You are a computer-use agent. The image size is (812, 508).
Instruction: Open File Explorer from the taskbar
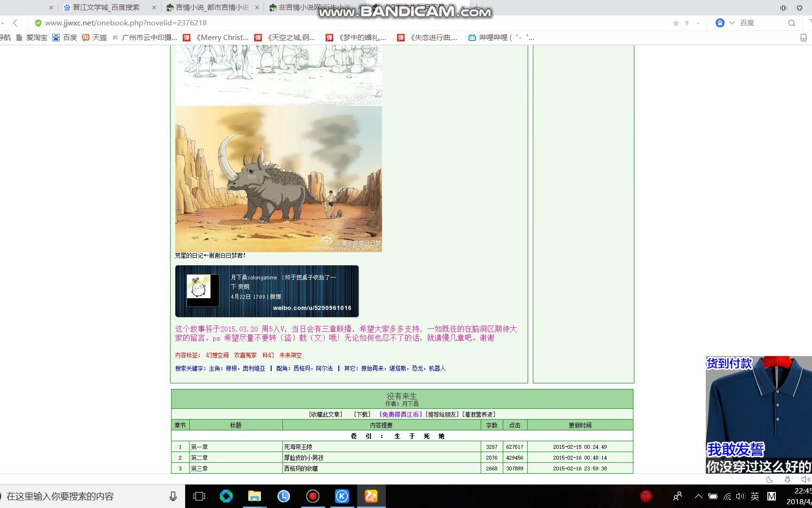[x=255, y=496]
